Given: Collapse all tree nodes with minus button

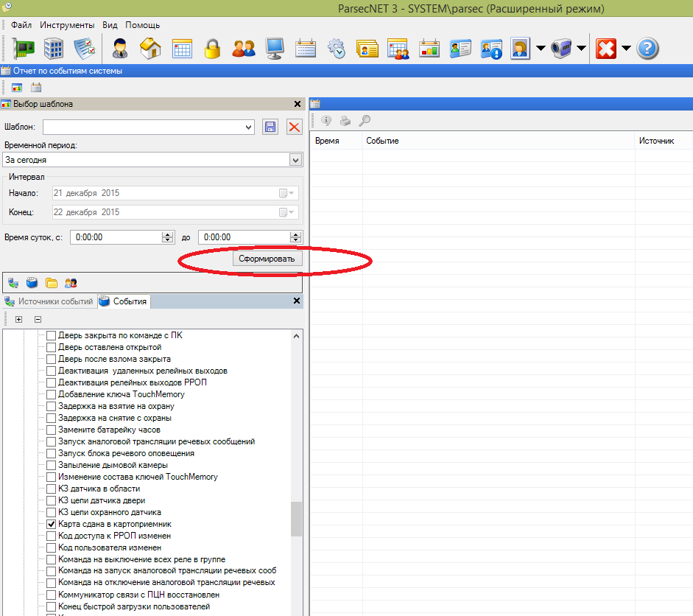Looking at the screenshot, I should click(38, 319).
